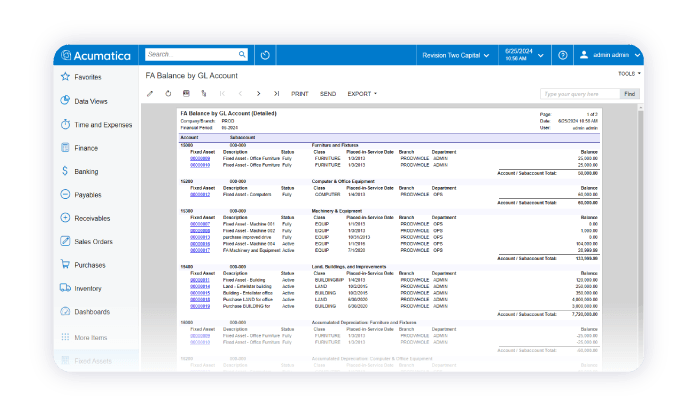Open Data Views pie chart icon

click(65, 100)
